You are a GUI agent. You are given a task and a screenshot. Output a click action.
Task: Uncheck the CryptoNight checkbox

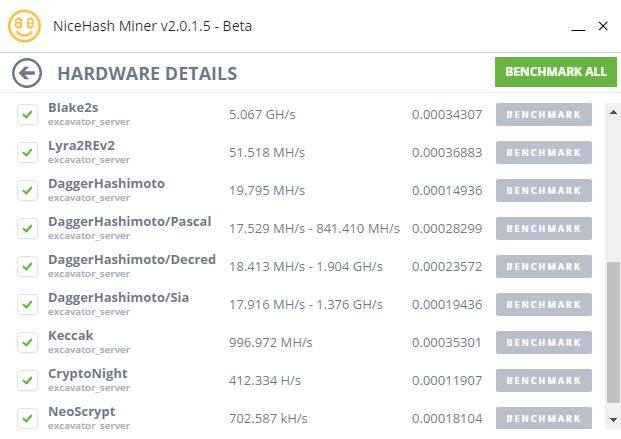[28, 381]
